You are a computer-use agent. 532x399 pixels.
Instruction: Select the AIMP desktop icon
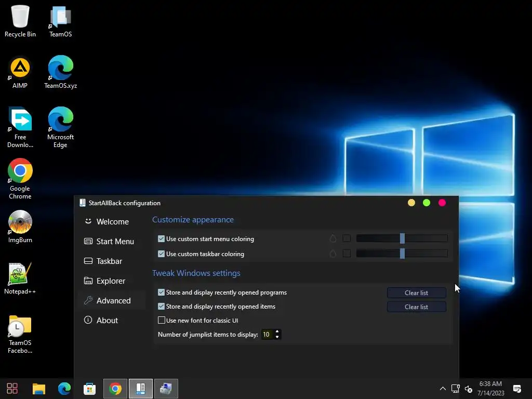click(20, 73)
